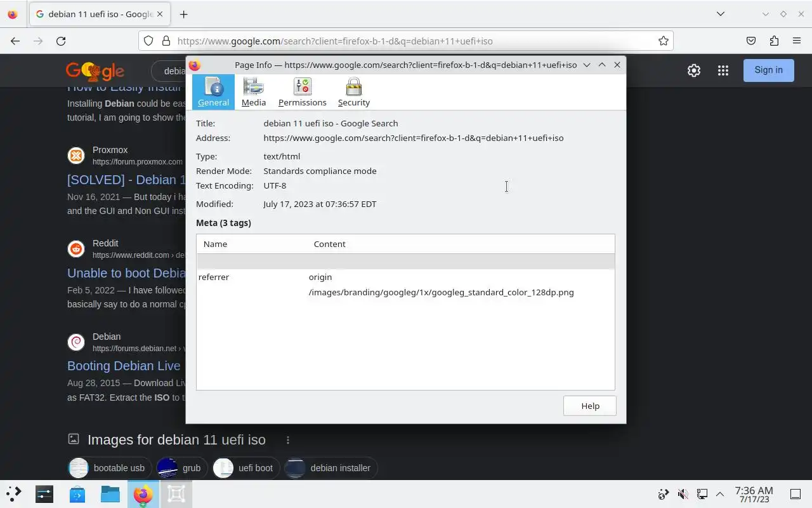Expand the hidden system tray icons arrow

(720, 494)
